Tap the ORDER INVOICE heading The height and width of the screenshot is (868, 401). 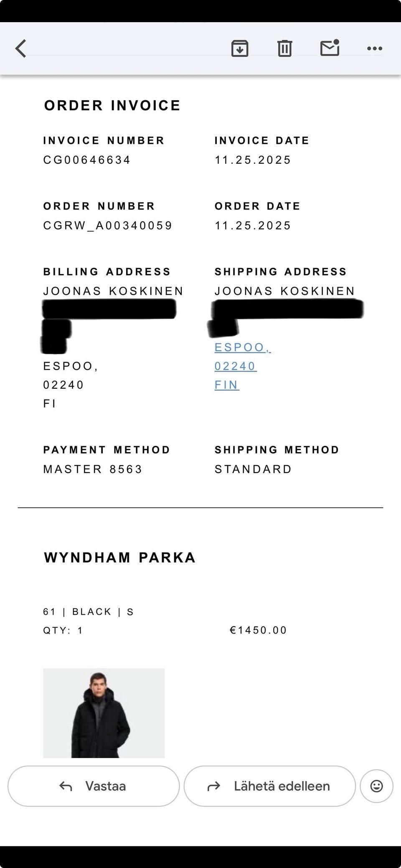tap(112, 105)
